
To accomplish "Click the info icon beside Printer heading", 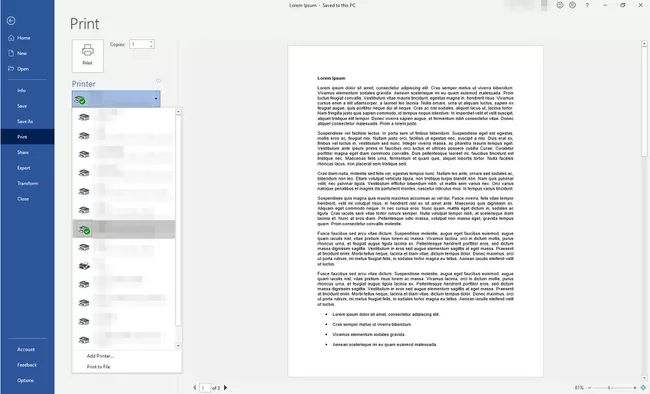I will point(158,81).
